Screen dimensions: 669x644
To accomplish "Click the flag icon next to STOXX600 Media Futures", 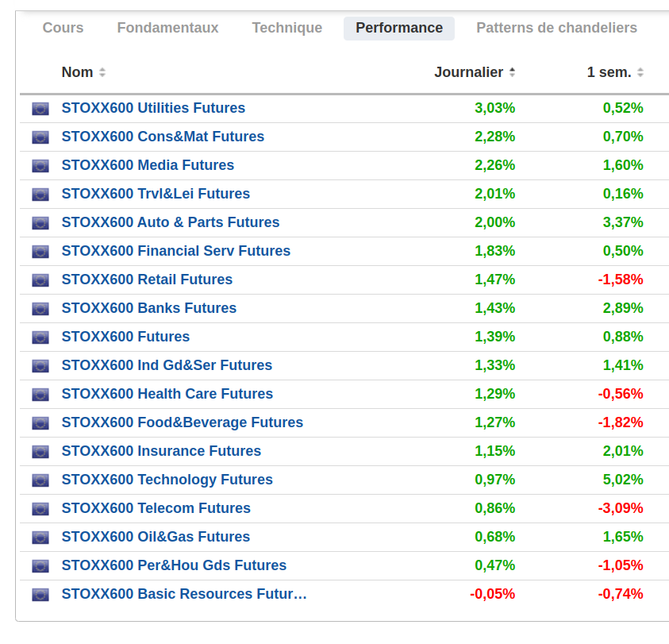I will pos(40,166).
